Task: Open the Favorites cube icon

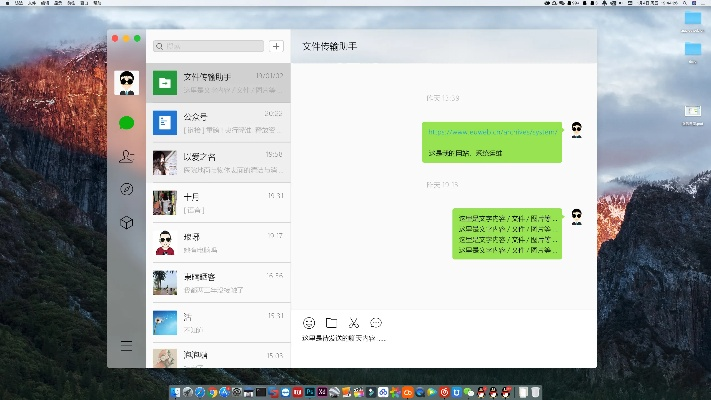Action: (126, 222)
